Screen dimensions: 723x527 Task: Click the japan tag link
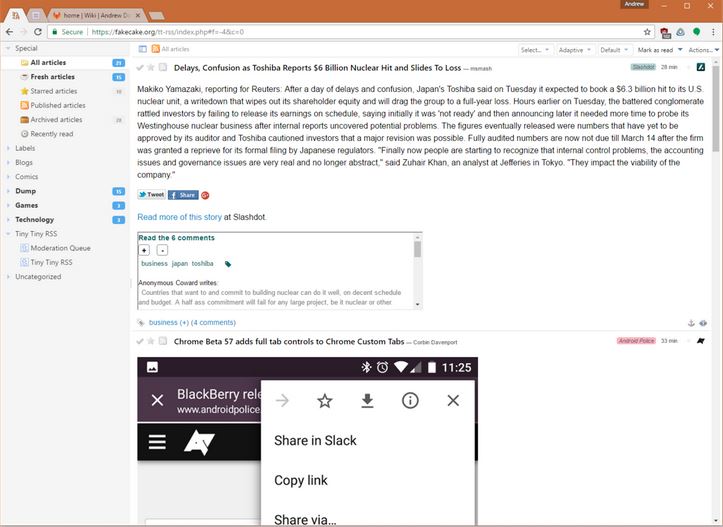click(180, 263)
